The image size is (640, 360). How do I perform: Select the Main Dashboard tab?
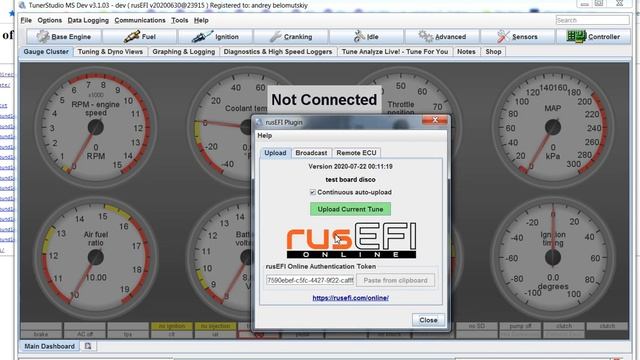tap(49, 346)
